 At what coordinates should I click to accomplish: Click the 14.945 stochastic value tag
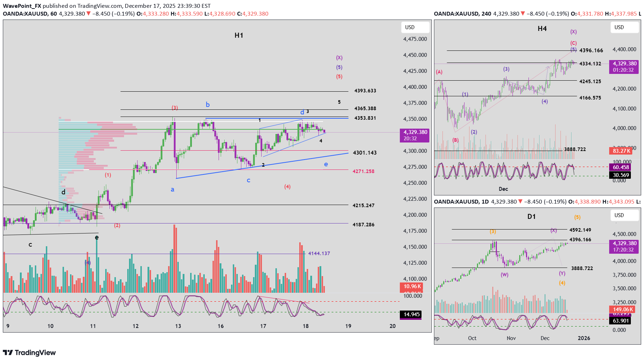[x=412, y=314]
